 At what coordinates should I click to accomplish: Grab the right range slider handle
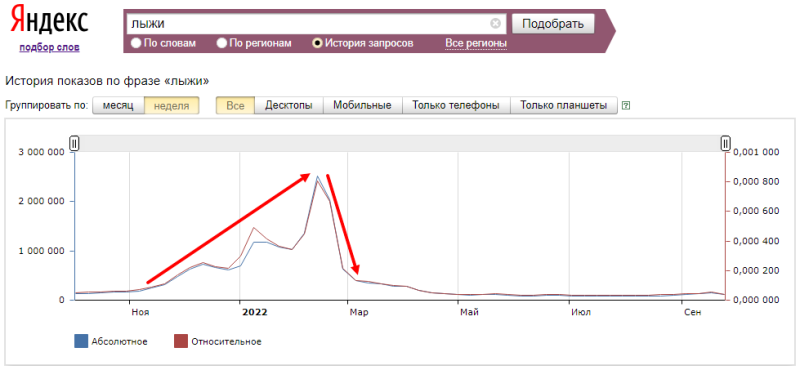pos(726,143)
